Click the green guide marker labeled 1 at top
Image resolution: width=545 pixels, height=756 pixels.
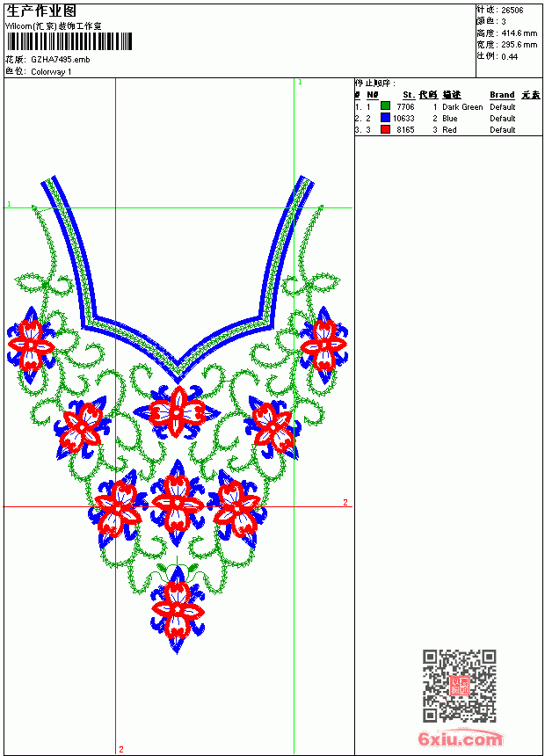(x=300, y=82)
